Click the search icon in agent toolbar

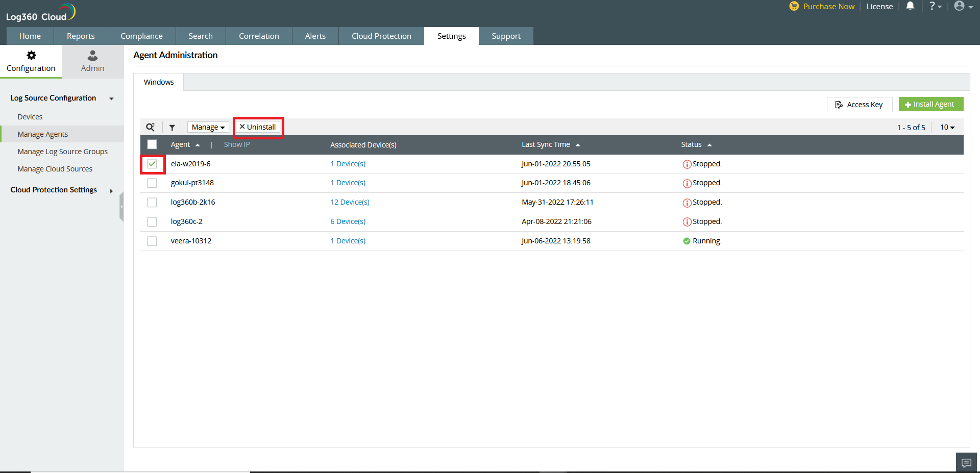(x=150, y=127)
